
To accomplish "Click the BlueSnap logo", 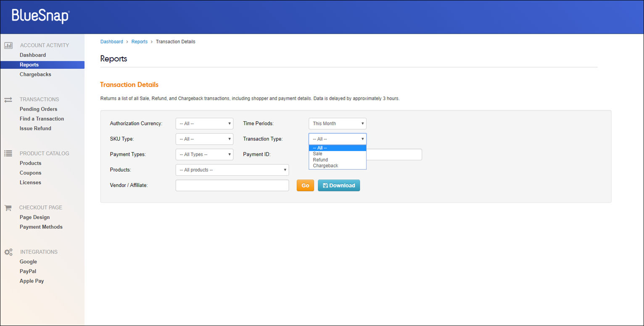I will (x=41, y=16).
